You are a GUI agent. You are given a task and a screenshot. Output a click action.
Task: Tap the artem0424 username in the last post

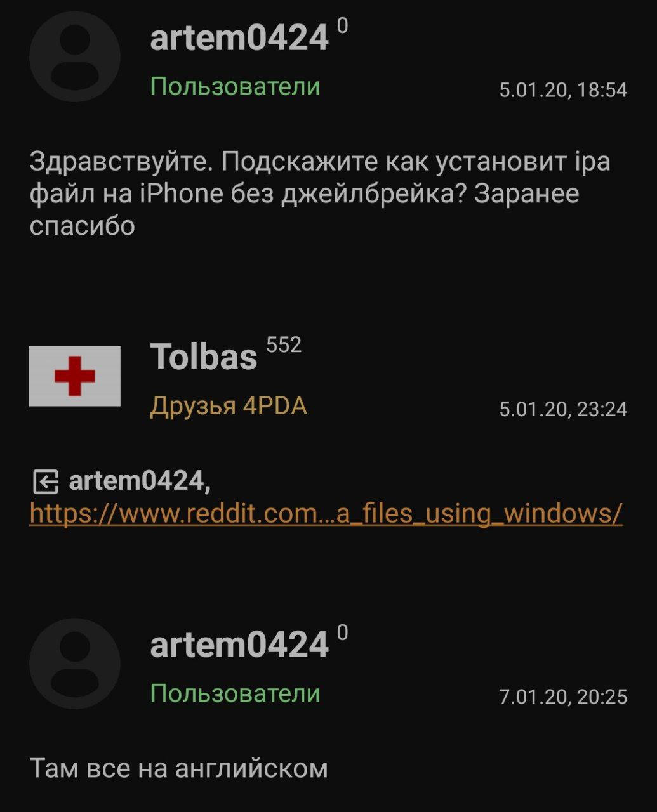239,645
